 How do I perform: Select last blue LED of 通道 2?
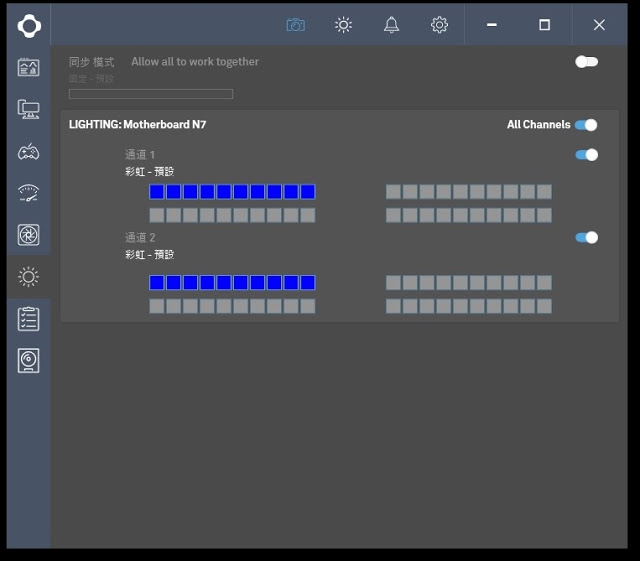(x=308, y=283)
